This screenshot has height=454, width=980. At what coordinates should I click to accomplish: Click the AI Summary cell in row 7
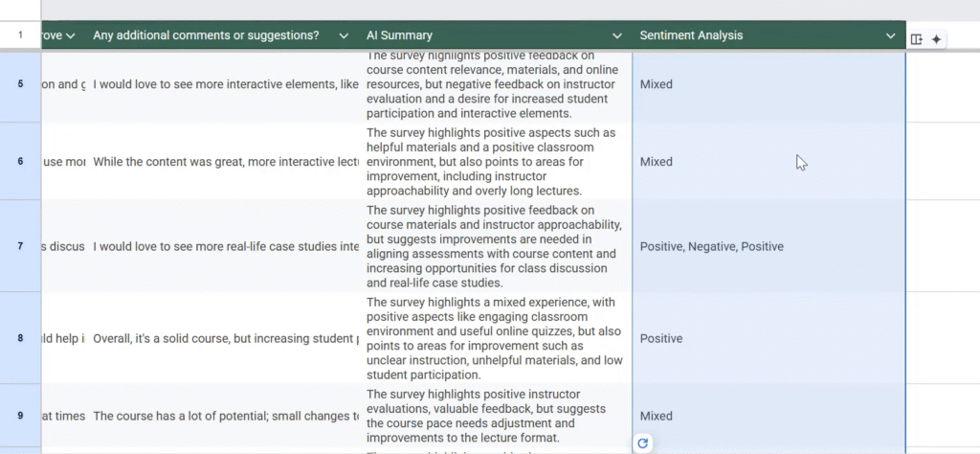point(496,246)
